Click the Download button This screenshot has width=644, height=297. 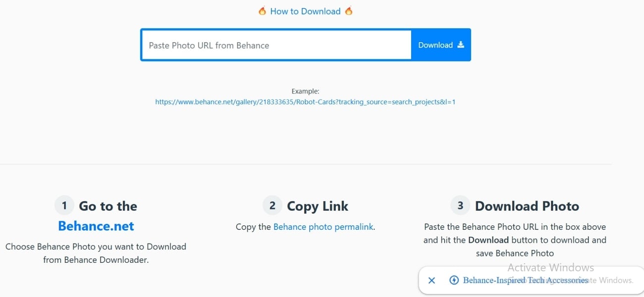[440, 45]
